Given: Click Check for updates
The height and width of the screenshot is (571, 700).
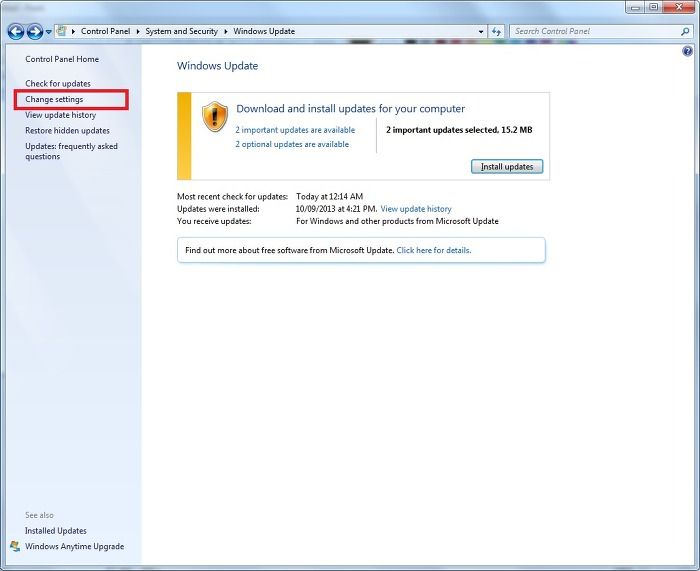Looking at the screenshot, I should coord(58,83).
